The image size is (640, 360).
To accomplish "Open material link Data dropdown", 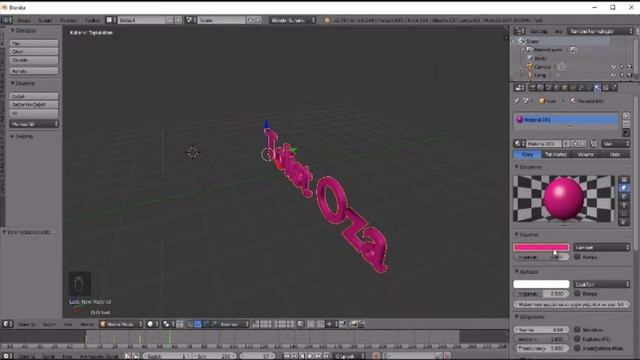I will pos(616,144).
